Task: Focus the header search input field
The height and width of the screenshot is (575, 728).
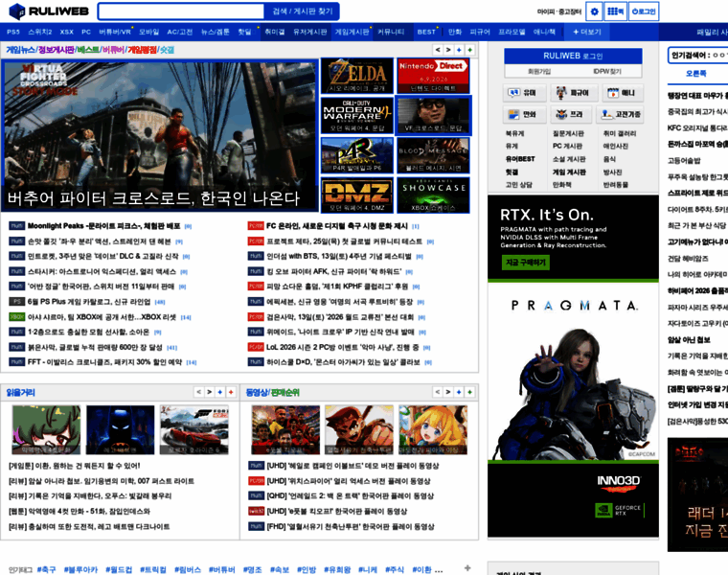Action: pos(182,11)
